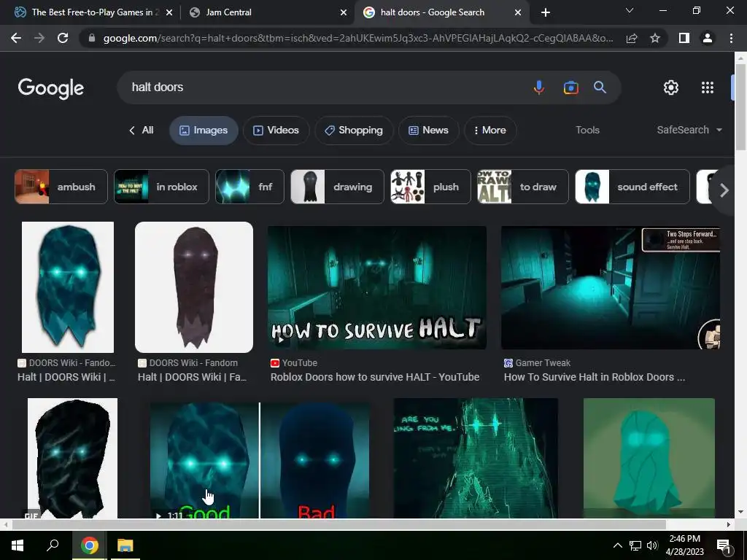View site info via the lock icon

(92, 38)
